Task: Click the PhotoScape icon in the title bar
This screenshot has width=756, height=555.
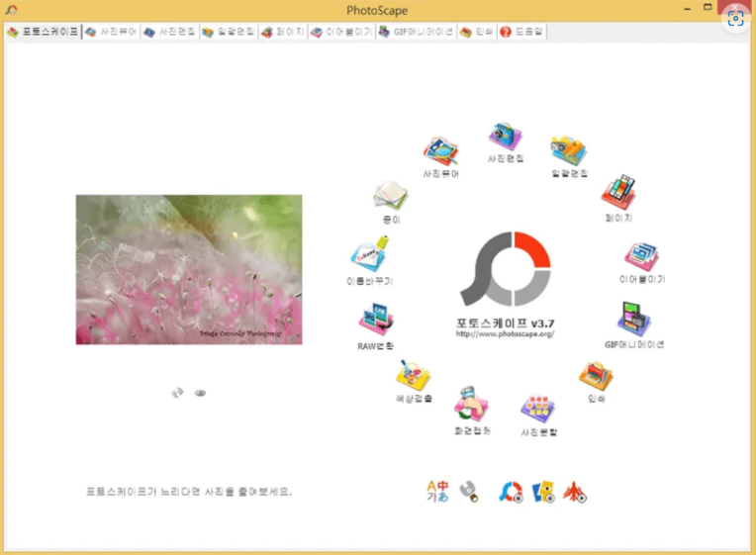Action: point(11,9)
